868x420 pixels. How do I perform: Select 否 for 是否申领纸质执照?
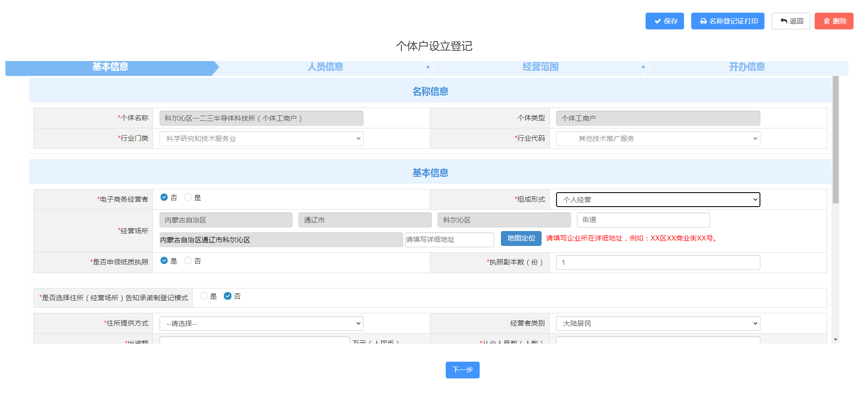(x=188, y=261)
